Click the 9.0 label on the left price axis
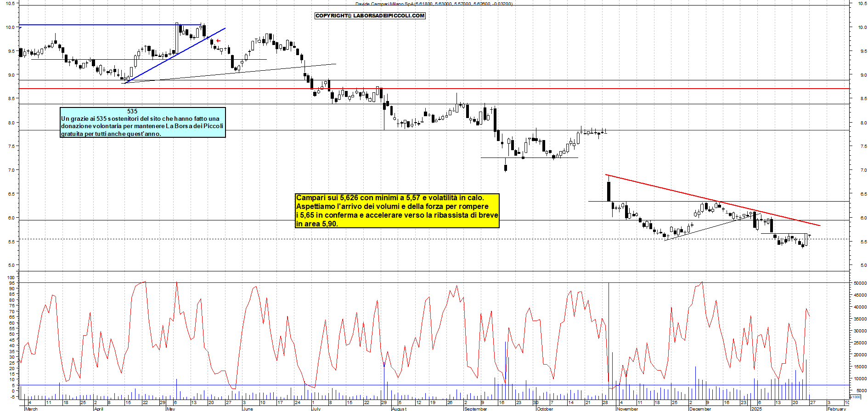 click(x=11, y=75)
